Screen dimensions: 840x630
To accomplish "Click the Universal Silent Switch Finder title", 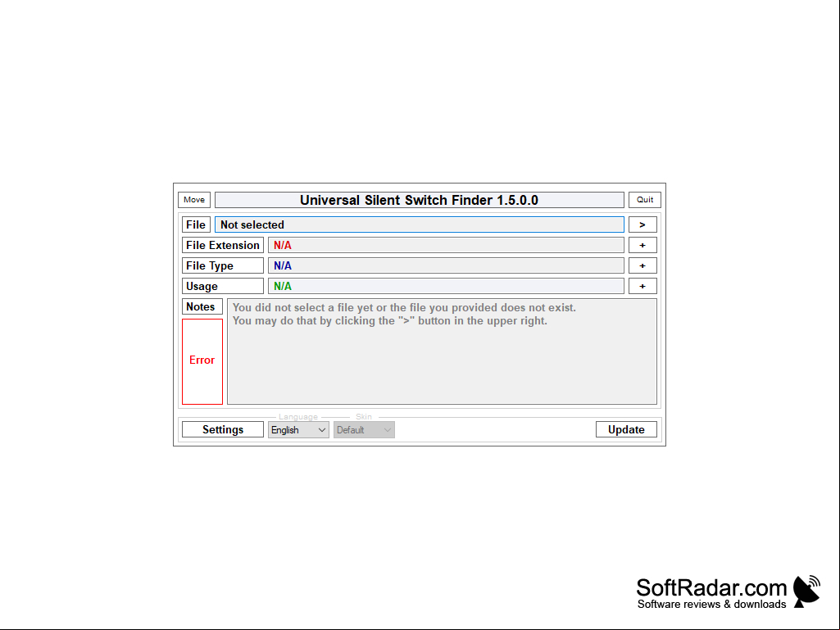I will tap(419, 200).
